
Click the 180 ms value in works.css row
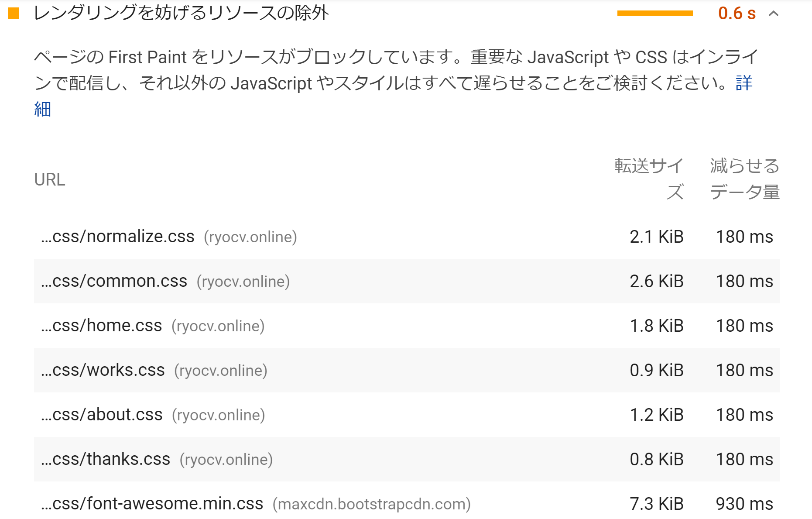point(745,370)
